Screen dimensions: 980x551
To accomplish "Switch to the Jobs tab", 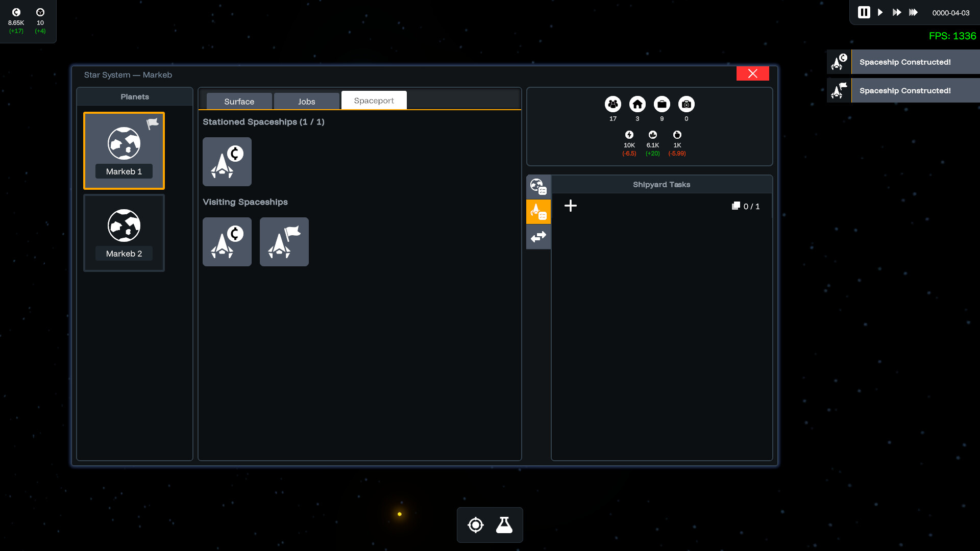I will point(306,101).
